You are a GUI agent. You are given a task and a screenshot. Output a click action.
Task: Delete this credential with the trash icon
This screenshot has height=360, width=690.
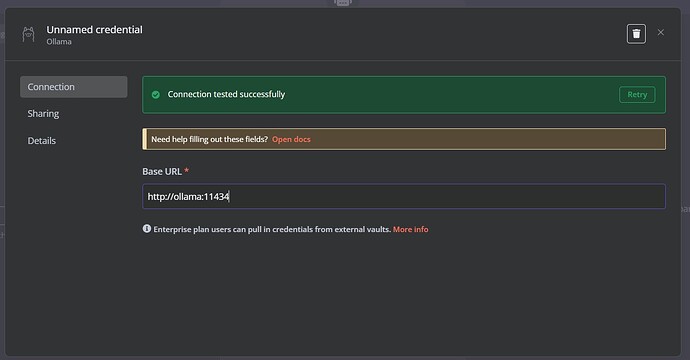(x=636, y=33)
